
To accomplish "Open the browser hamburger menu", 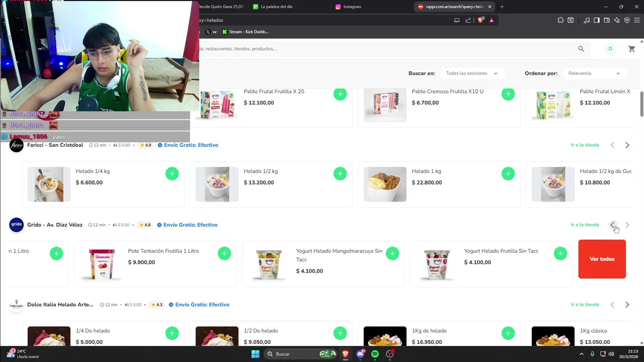I will [637, 20].
